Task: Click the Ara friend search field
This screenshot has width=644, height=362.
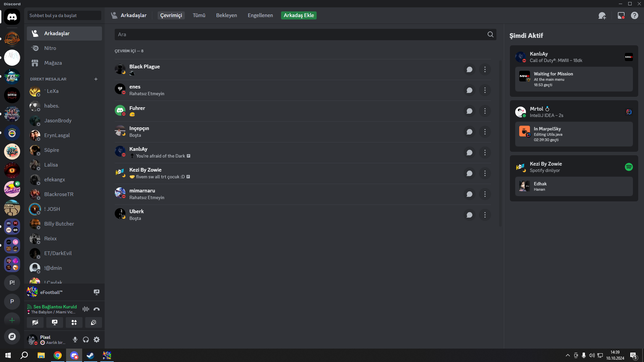Action: (x=300, y=35)
